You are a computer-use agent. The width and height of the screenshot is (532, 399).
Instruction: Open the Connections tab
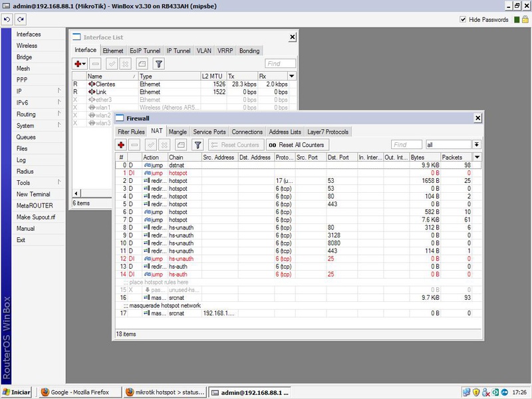247,132
